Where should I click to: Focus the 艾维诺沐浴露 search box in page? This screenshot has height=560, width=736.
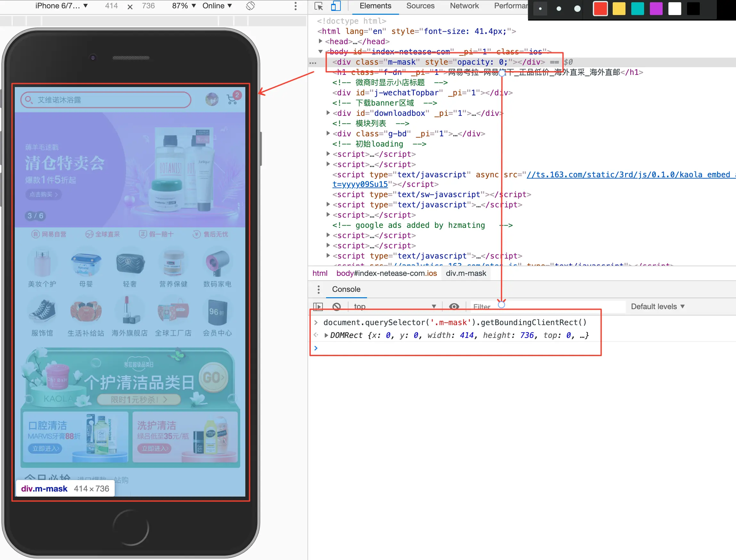coord(106,100)
